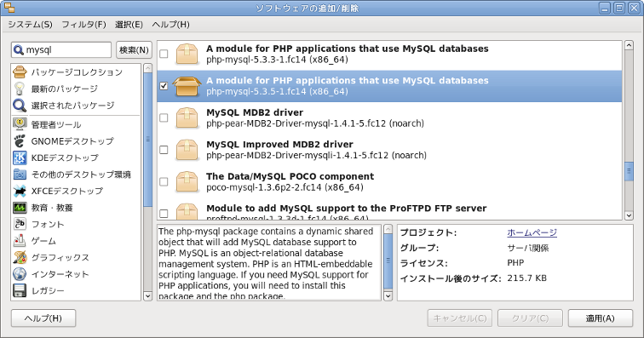The height and width of the screenshot is (338, 644).
Task: Click the package icon of ProFTPD MySQL module
Action: pyautogui.click(x=187, y=211)
